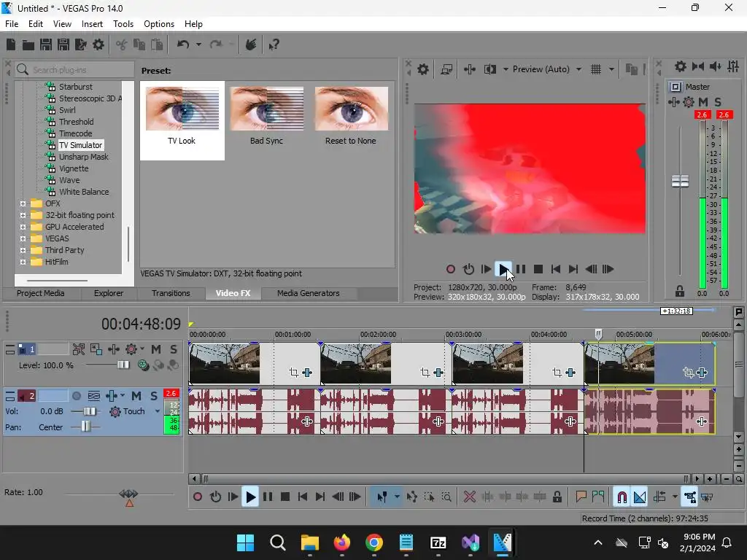
Task: Open Firefox from the taskbar
Action: 341,542
